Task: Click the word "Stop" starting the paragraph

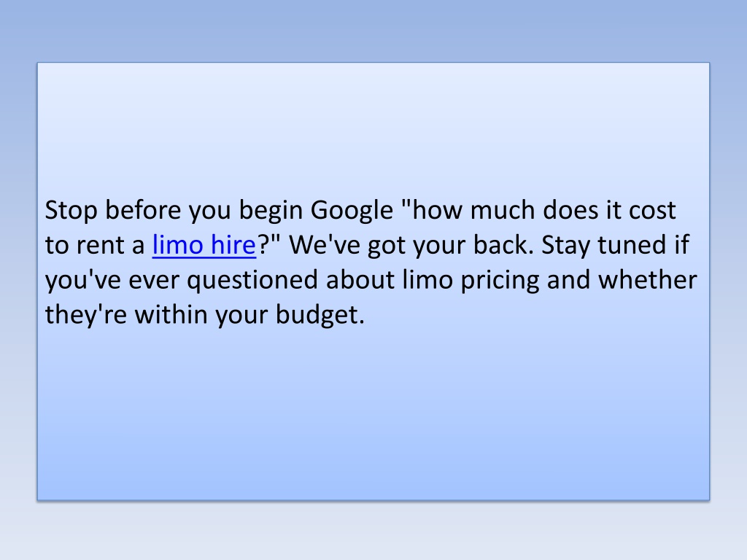Action: [71, 210]
